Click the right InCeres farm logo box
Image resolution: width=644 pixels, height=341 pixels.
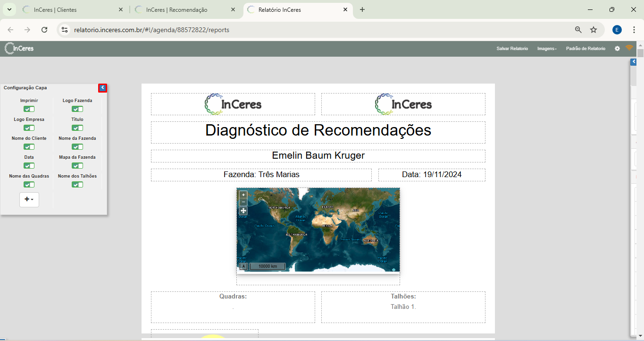click(x=403, y=104)
